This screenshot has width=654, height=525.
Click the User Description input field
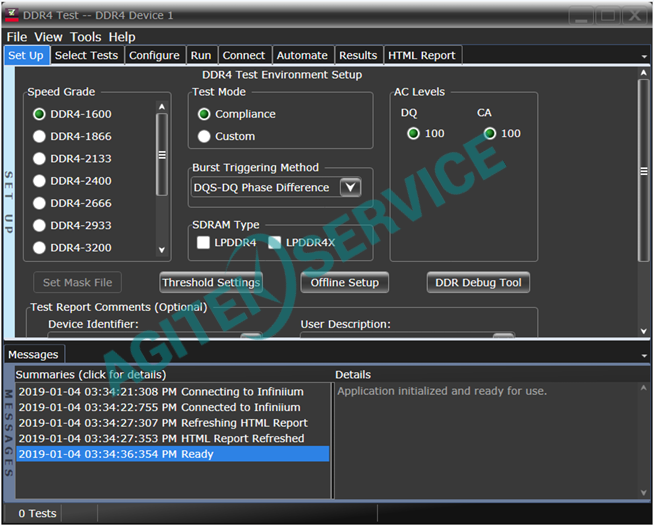[407, 334]
